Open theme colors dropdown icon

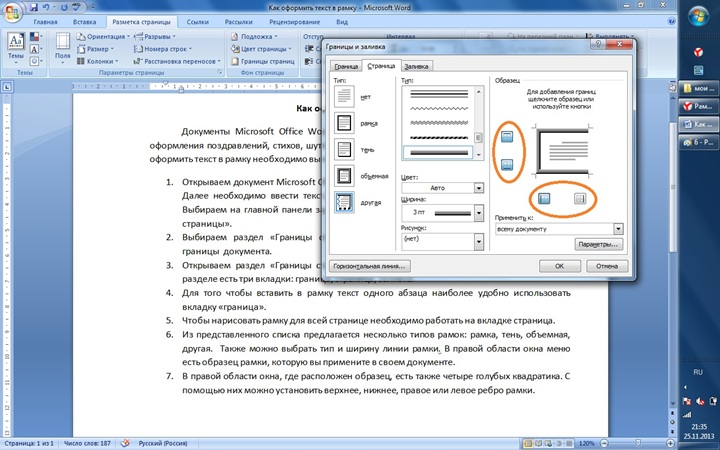pyautogui.click(x=35, y=36)
